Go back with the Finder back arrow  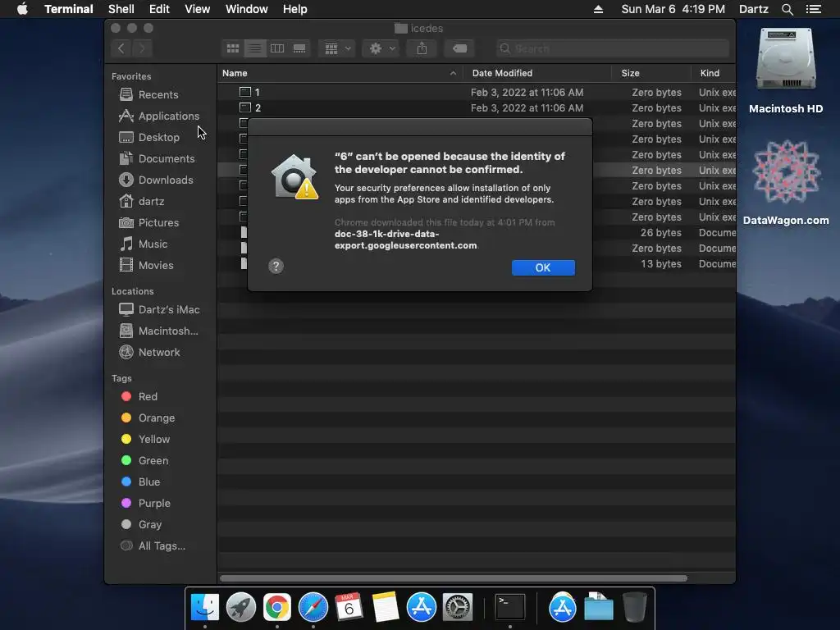(121, 48)
